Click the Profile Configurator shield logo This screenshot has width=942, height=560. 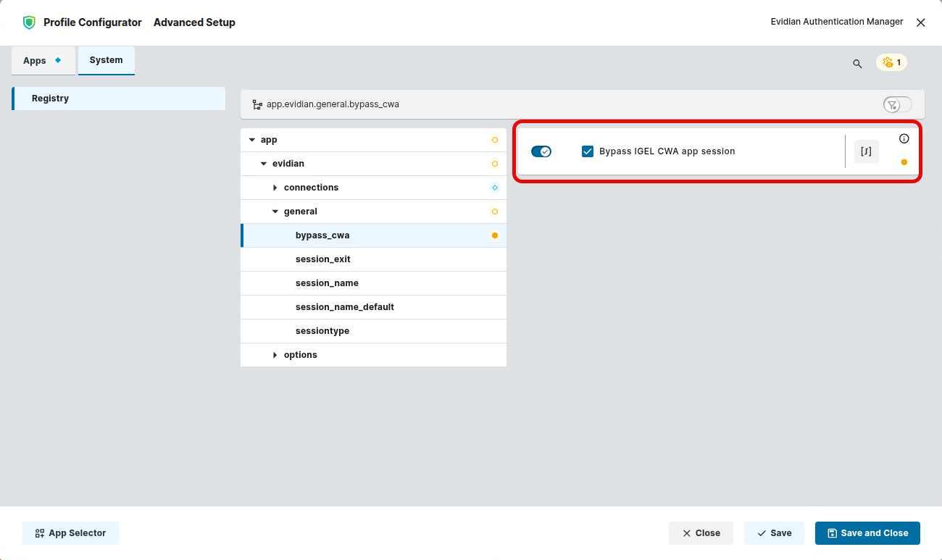click(29, 22)
